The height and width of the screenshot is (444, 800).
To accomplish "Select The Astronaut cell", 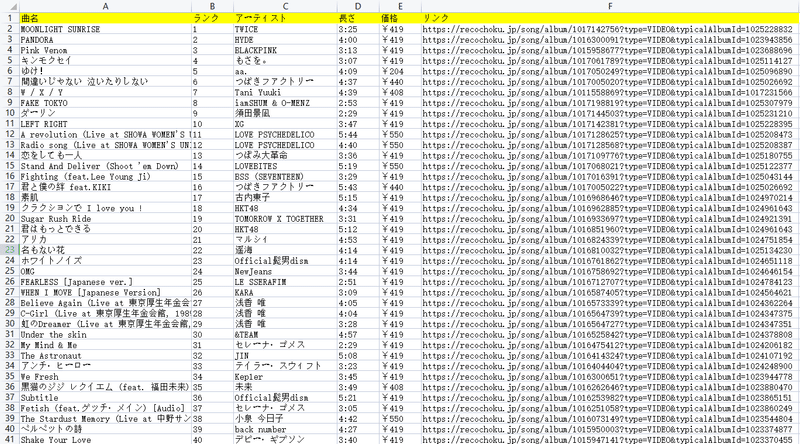I will (106, 355).
